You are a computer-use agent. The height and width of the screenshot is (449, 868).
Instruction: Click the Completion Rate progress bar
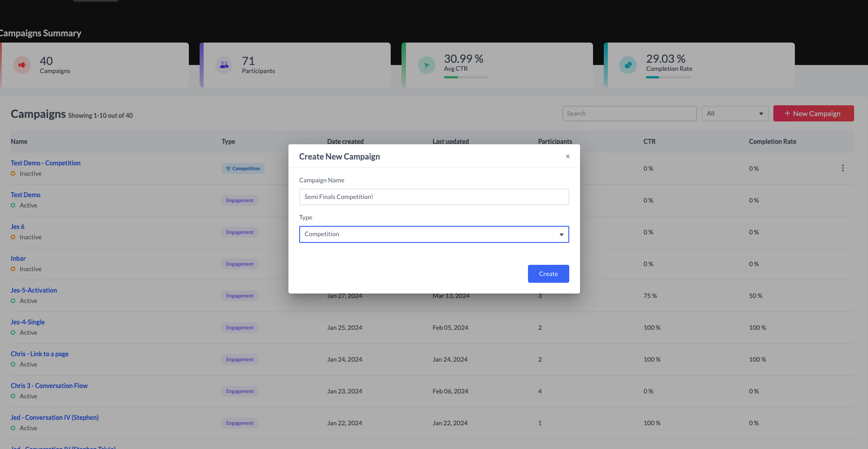pyautogui.click(x=668, y=77)
